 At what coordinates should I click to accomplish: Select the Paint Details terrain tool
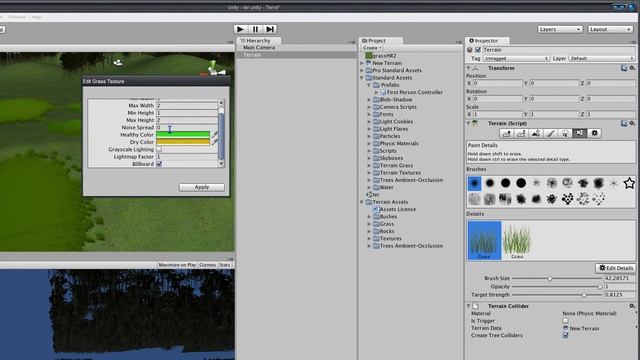(x=580, y=133)
